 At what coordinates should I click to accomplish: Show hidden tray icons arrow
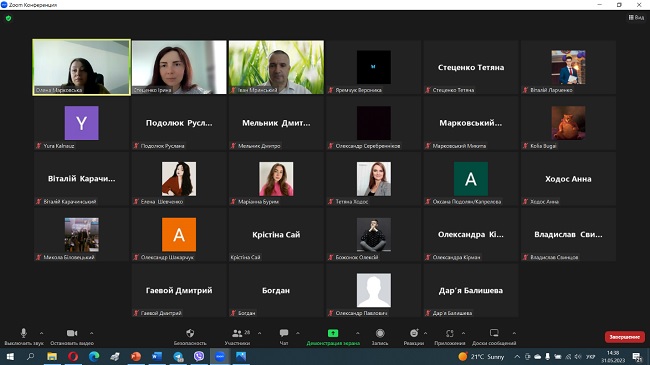point(517,356)
